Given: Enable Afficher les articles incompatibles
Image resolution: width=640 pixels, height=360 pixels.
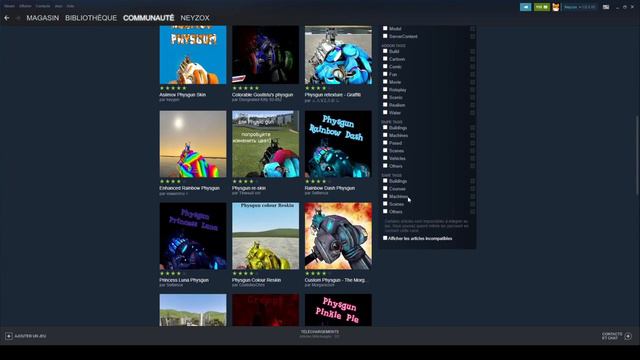Looking at the screenshot, I should [x=385, y=238].
